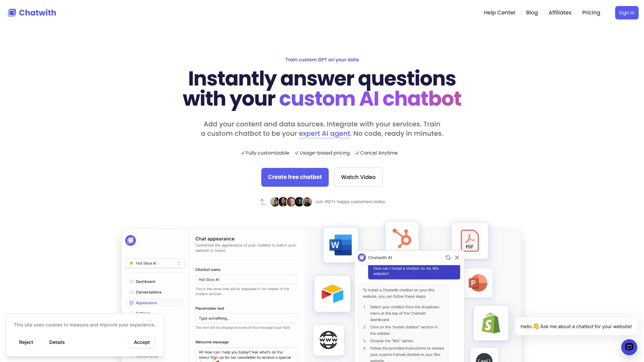Accept cookies on the banner
This screenshot has width=644, height=362.
(142, 342)
